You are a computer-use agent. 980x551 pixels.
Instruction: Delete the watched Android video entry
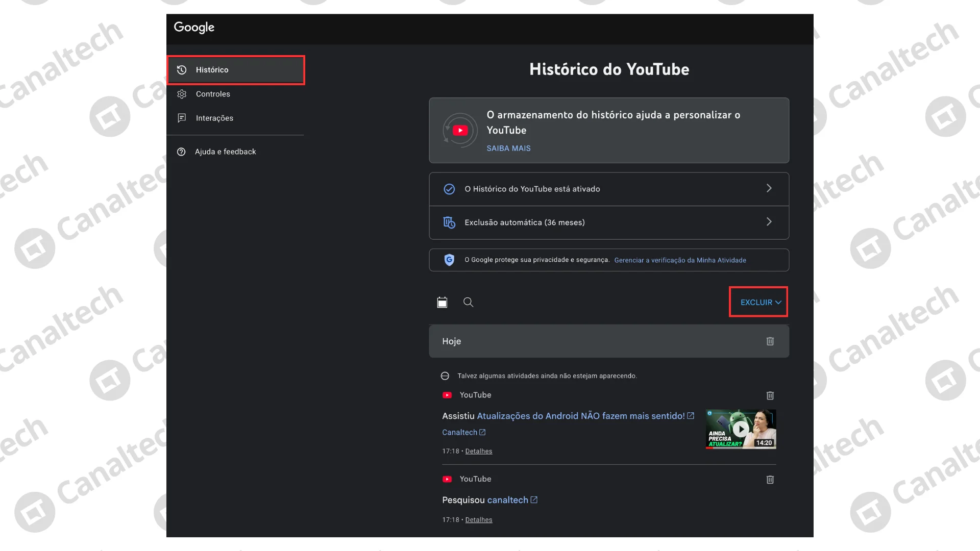pos(770,395)
